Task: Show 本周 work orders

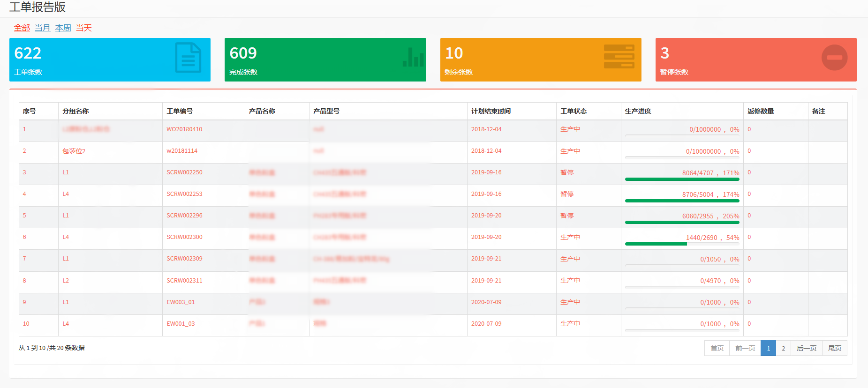Action: (63, 28)
